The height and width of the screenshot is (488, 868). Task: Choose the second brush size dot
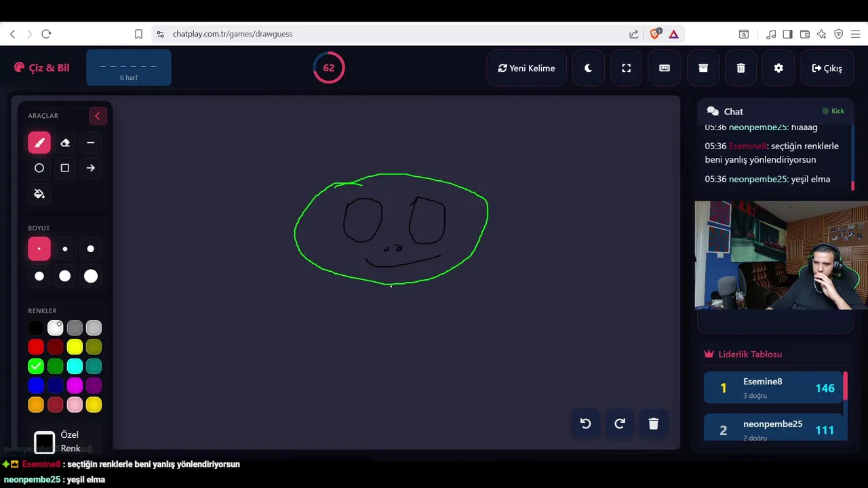pyautogui.click(x=65, y=249)
